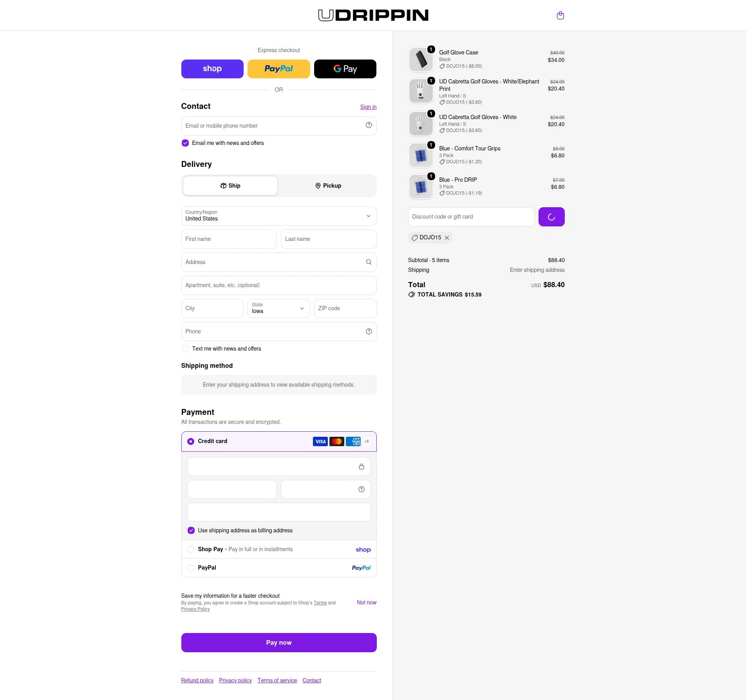Switch to the Pickup delivery tab
Image resolution: width=752 pixels, height=700 pixels.
coord(328,186)
